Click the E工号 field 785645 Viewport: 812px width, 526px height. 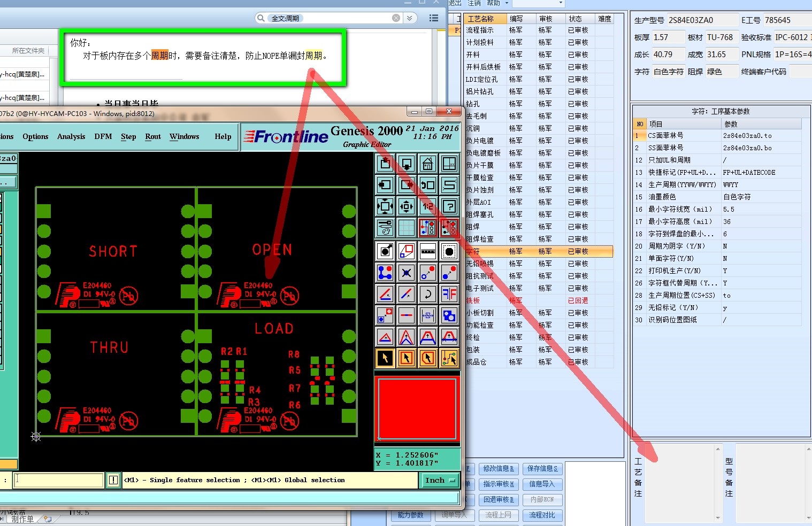[787, 20]
